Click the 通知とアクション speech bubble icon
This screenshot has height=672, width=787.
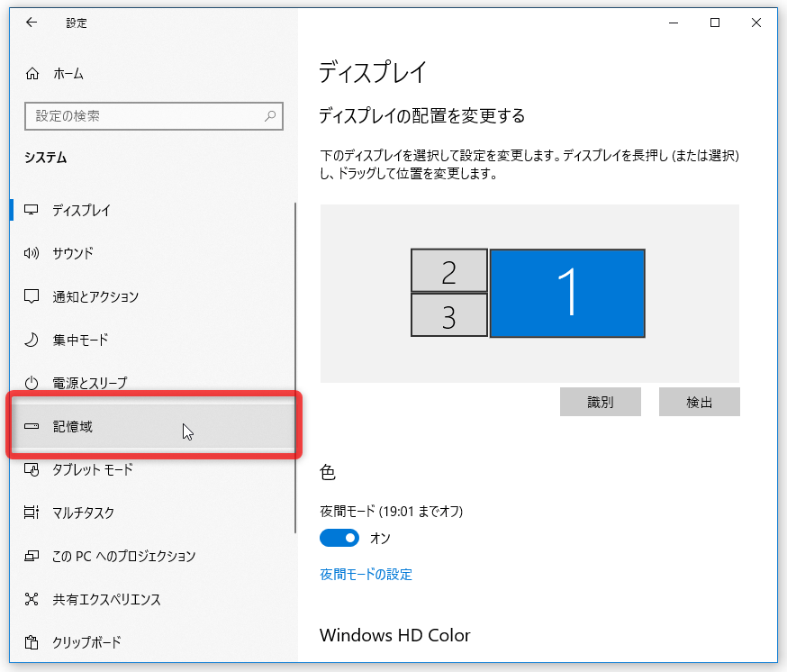pyautogui.click(x=32, y=296)
